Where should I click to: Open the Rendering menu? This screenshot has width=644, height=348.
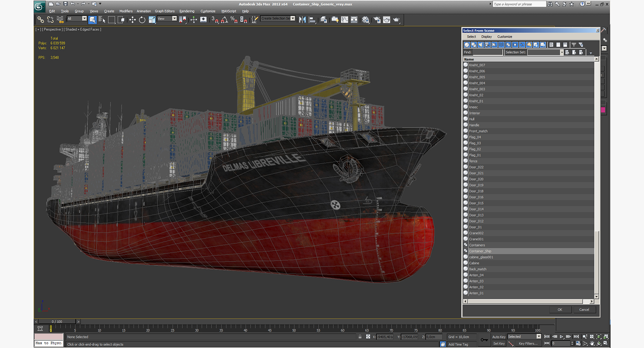pos(187,11)
